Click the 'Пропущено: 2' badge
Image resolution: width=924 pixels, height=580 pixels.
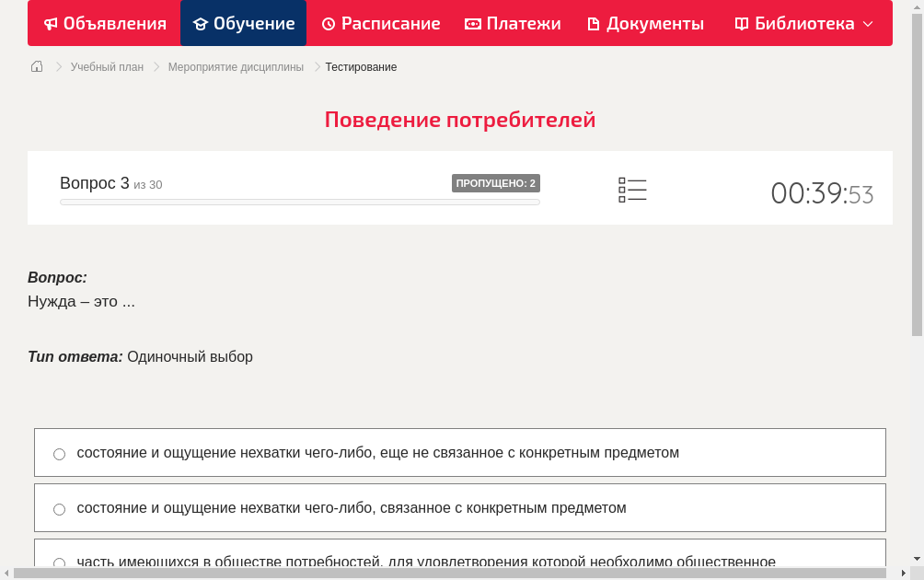point(495,183)
